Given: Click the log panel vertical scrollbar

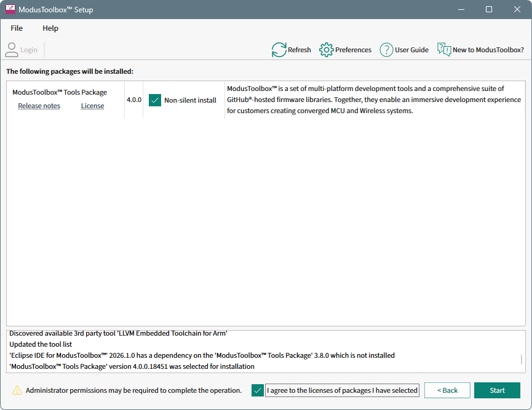Looking at the screenshot, I should 522,360.
